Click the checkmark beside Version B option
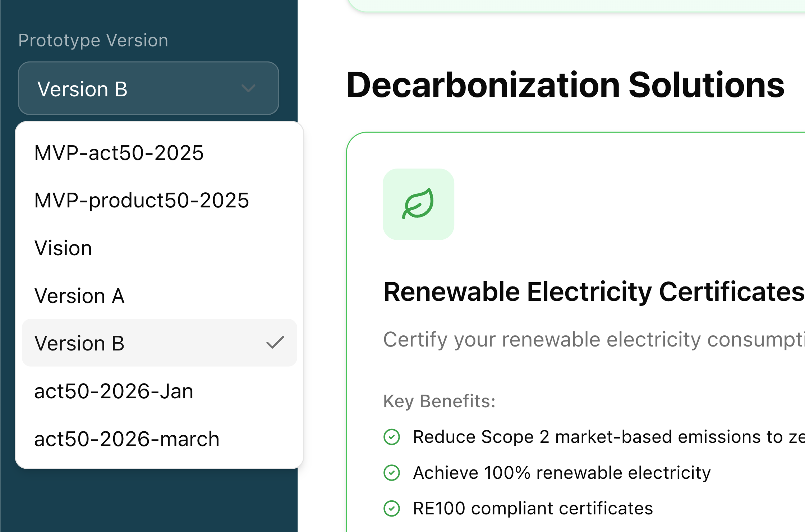This screenshot has height=532, width=805. [x=275, y=343]
